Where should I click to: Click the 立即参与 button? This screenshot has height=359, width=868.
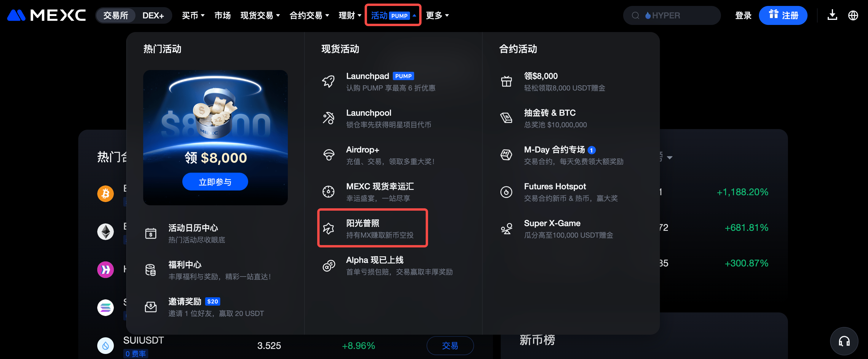215,182
